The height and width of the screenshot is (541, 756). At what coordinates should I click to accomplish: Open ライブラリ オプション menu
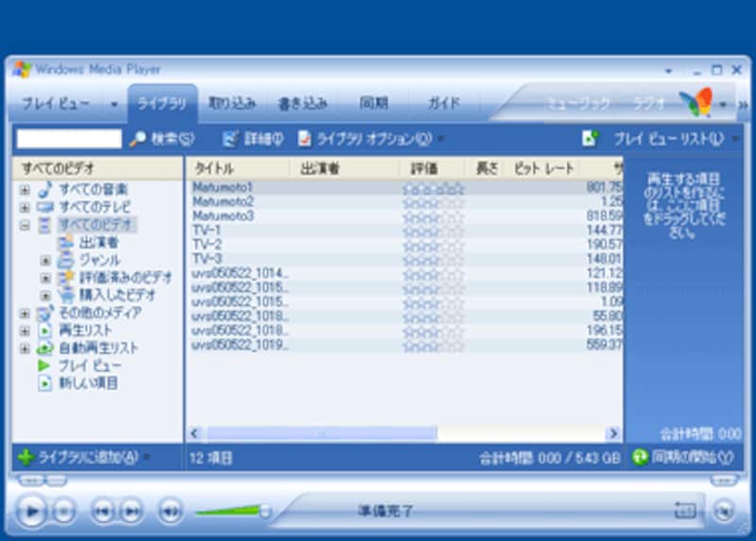click(370, 139)
